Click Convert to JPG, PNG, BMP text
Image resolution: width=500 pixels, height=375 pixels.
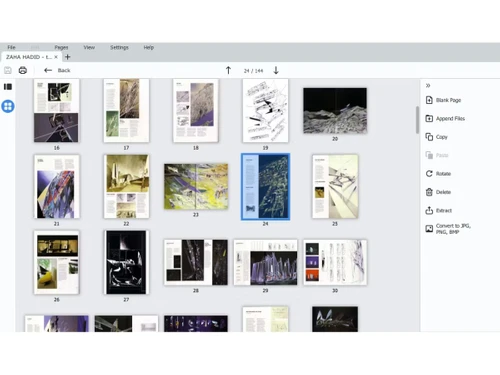(453, 229)
